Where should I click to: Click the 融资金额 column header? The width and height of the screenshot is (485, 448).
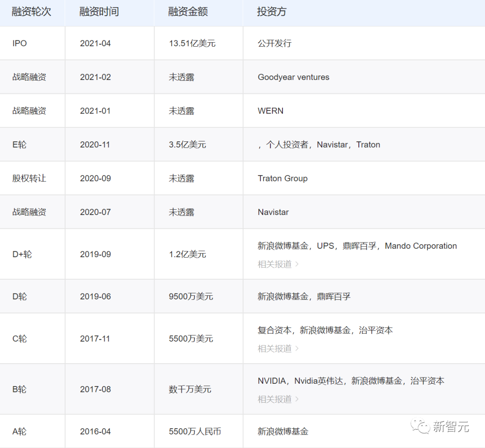coord(188,12)
